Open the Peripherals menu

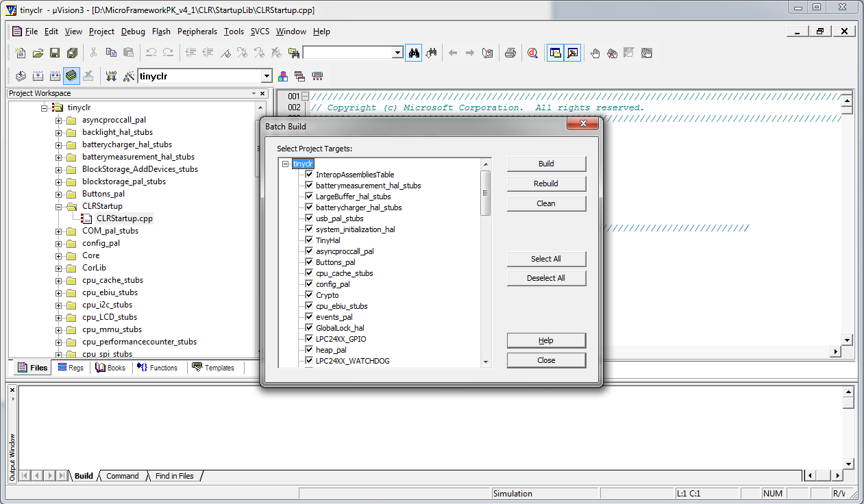[x=197, y=32]
